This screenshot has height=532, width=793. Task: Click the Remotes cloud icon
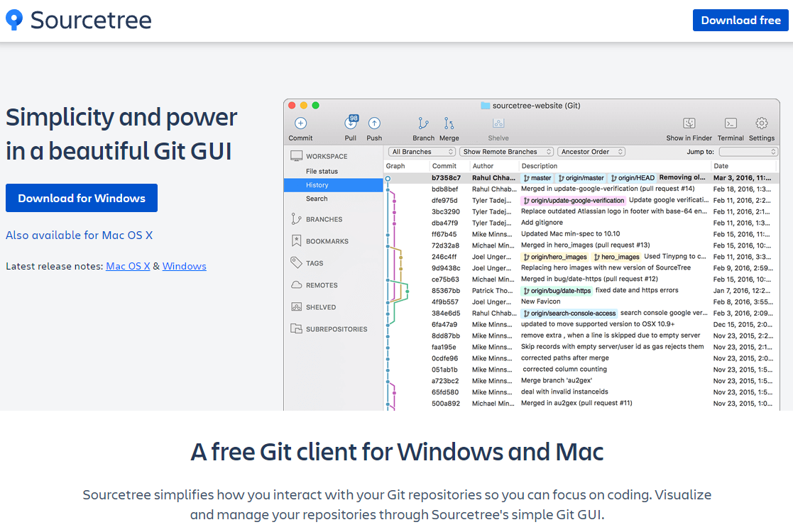pos(296,285)
